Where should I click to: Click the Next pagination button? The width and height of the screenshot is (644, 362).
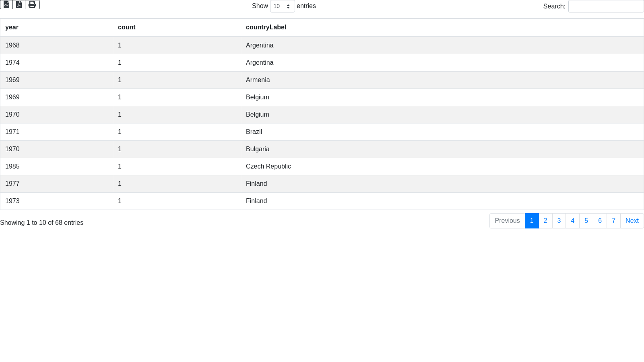coord(632,221)
